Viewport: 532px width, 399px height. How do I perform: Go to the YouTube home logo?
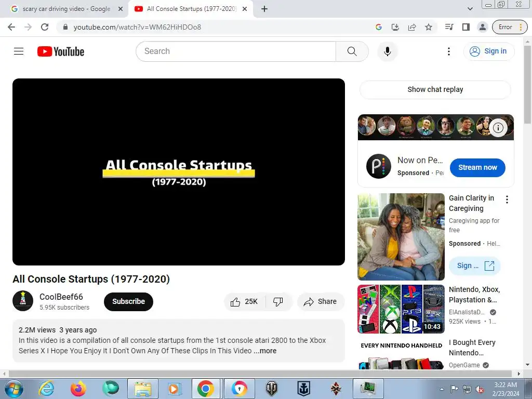(61, 51)
